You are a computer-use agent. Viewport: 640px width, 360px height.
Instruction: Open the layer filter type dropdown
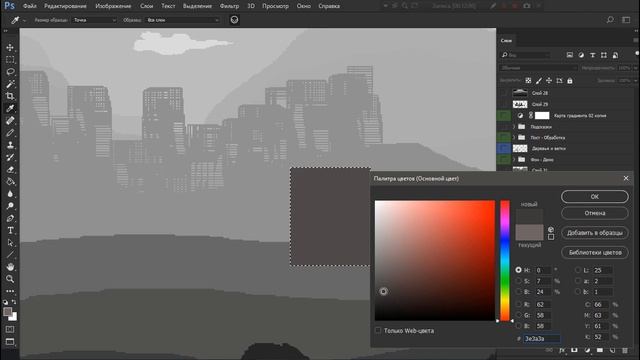coord(527,55)
